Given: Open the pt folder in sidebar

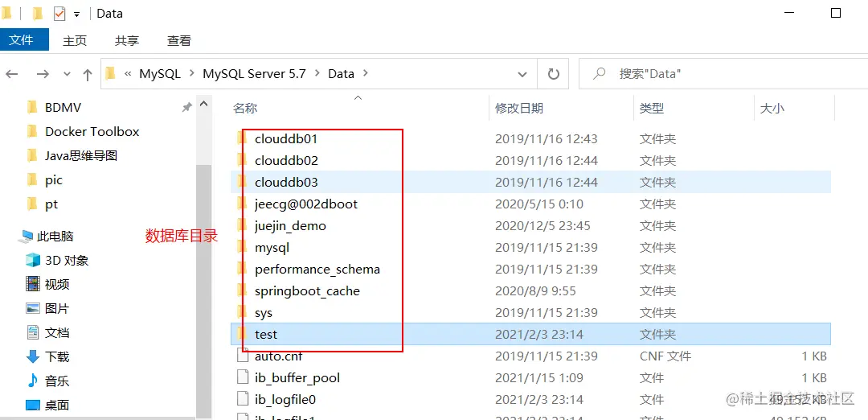Looking at the screenshot, I should (x=51, y=205).
